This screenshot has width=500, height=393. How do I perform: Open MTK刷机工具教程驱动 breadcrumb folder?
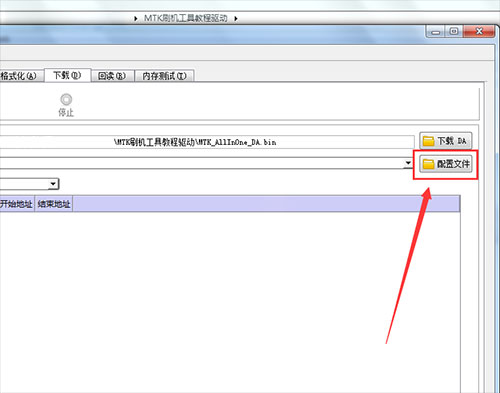(186, 18)
